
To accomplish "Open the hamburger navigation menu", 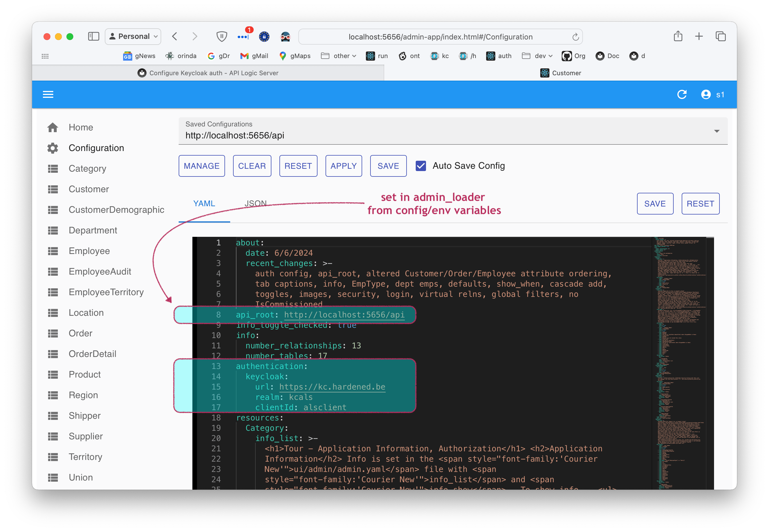I will point(48,94).
